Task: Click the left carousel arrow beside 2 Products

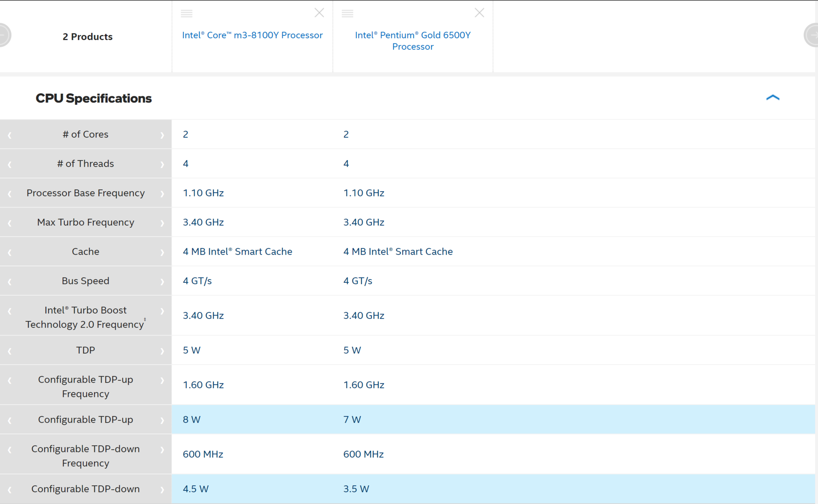Action: [x=4, y=35]
